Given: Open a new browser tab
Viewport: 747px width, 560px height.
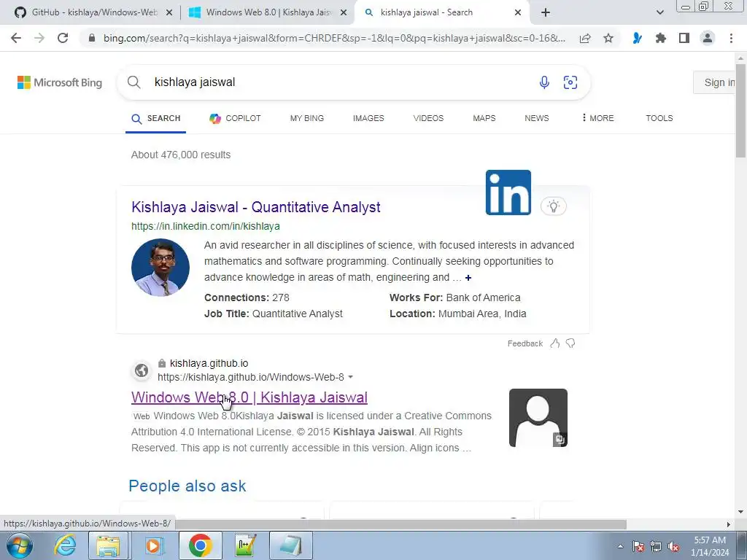Looking at the screenshot, I should click(546, 13).
